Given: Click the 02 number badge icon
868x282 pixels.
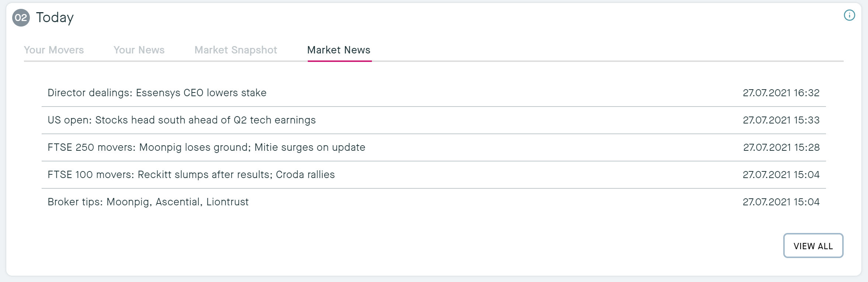Looking at the screenshot, I should pyautogui.click(x=21, y=18).
